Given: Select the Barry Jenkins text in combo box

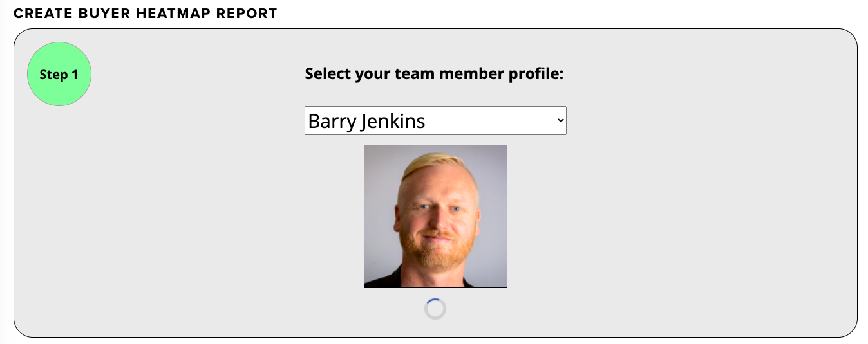Looking at the screenshot, I should [x=367, y=121].
